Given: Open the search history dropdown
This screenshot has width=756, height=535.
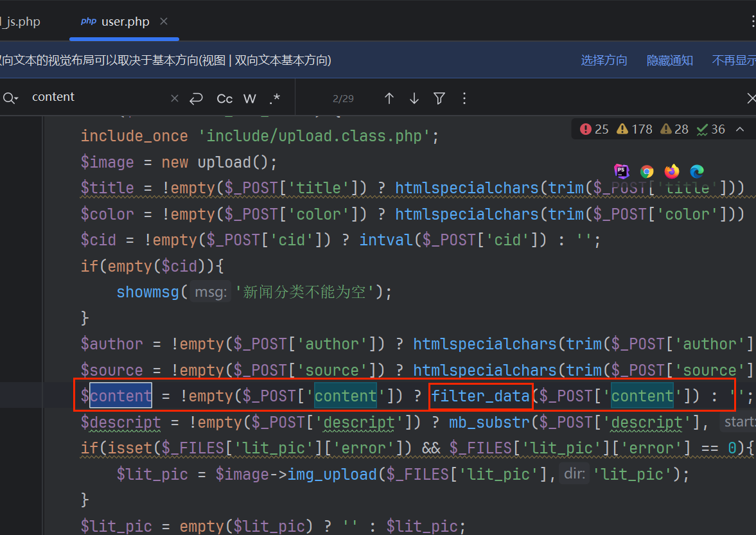Looking at the screenshot, I should pos(11,98).
